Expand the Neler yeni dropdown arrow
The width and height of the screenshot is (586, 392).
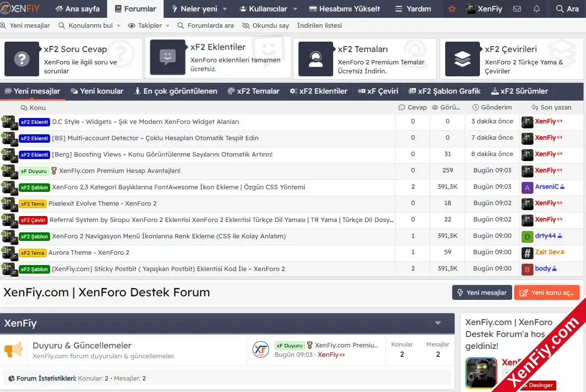(x=225, y=9)
